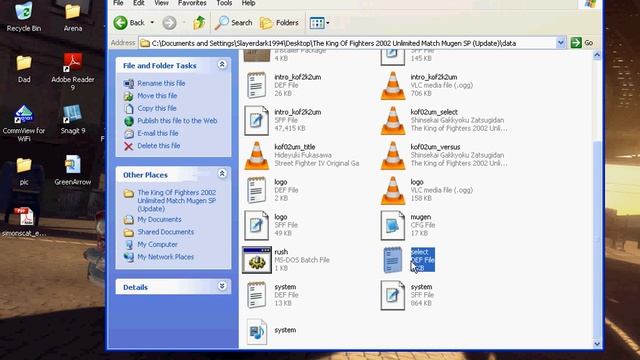The width and height of the screenshot is (640, 360).
Task: Select rush MS-DOS Batch file icon
Action: click(257, 260)
